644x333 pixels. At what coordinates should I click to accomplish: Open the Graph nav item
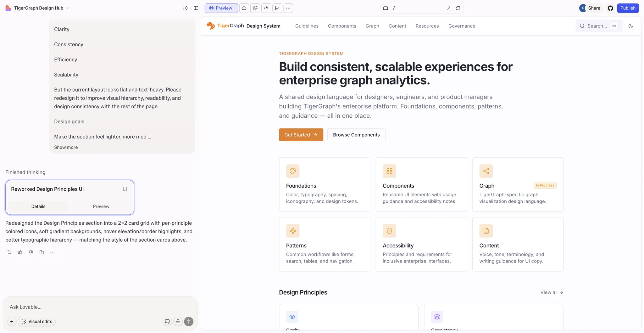pos(372,26)
